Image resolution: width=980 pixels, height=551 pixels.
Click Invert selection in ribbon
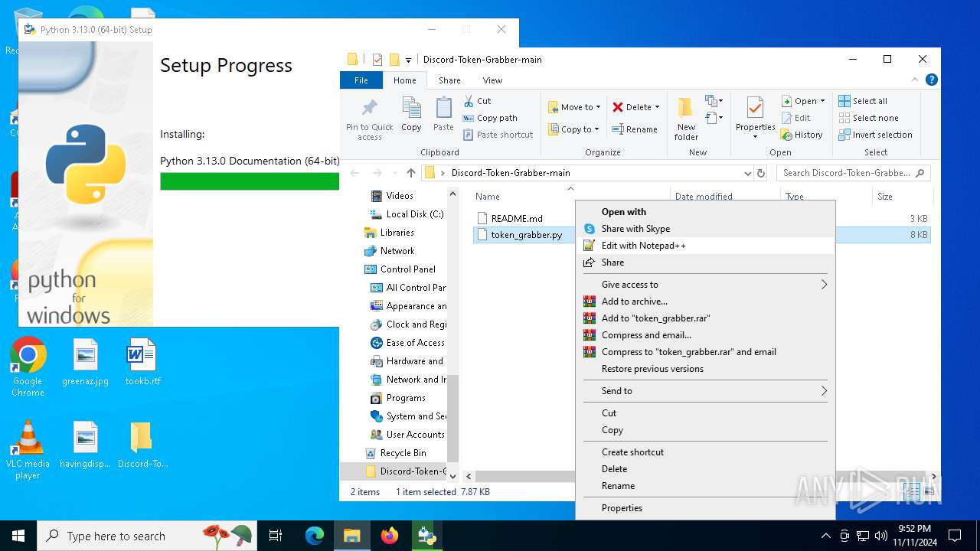[x=875, y=135]
